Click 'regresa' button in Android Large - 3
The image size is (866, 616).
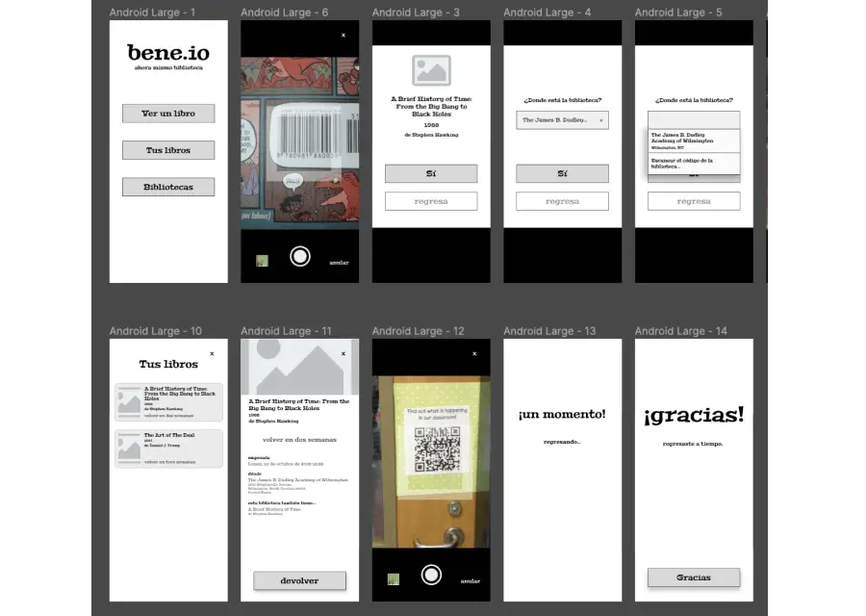pyautogui.click(x=431, y=201)
